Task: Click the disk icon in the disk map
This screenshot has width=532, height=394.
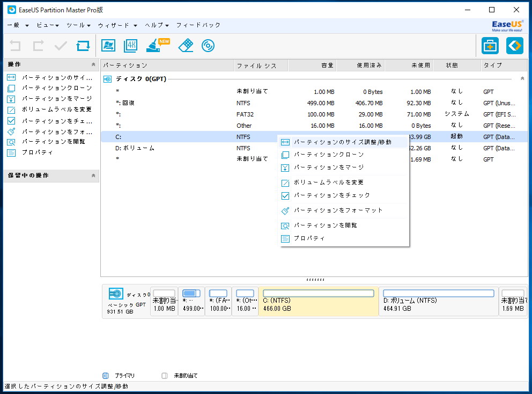Action: [116, 294]
